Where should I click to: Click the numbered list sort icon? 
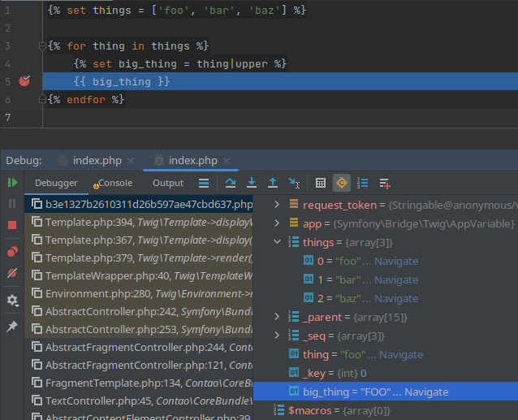click(x=363, y=183)
